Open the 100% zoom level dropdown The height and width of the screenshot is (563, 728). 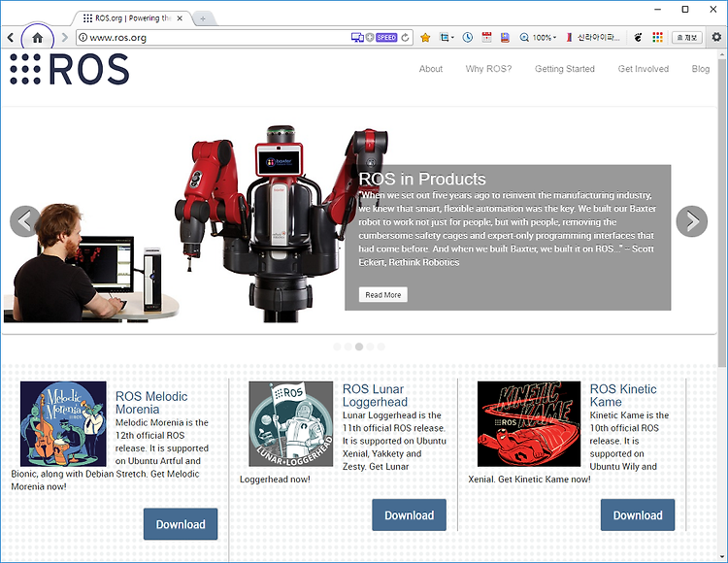pos(545,38)
